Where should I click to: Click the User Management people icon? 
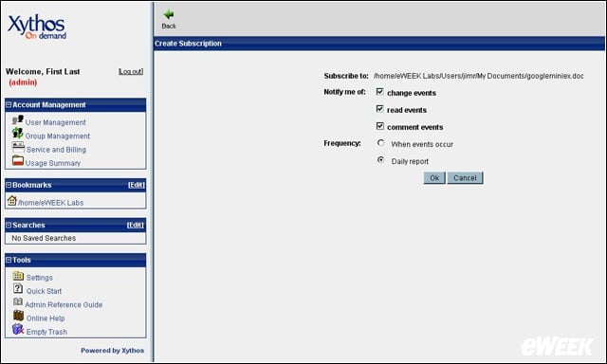tap(17, 120)
